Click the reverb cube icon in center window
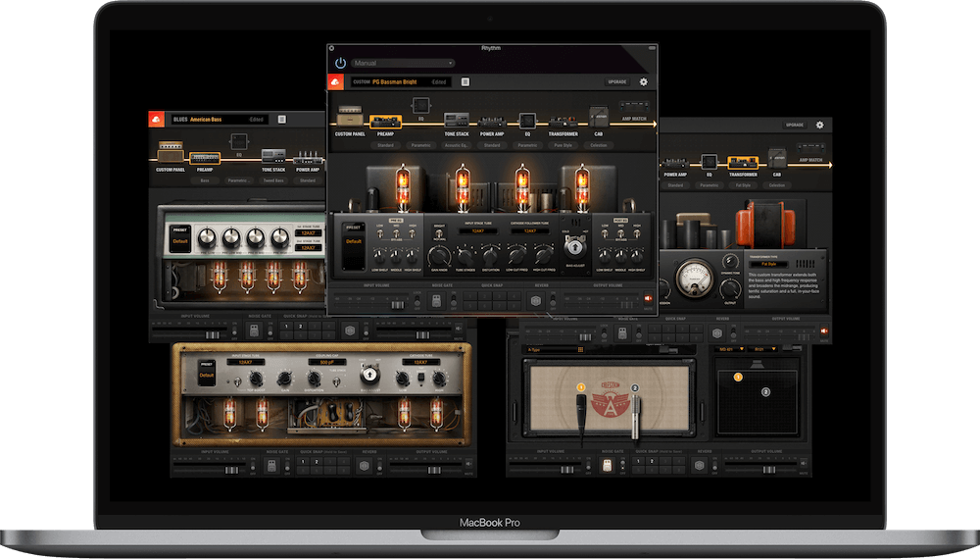The image size is (980, 559). (535, 302)
